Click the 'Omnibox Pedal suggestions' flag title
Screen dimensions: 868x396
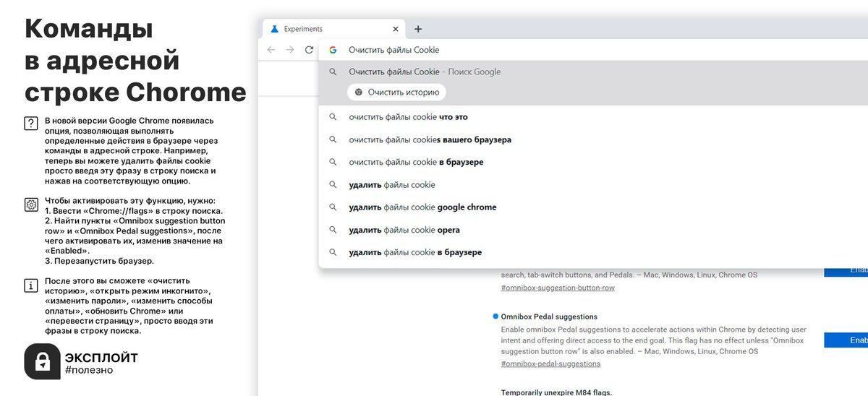pyautogui.click(x=549, y=317)
